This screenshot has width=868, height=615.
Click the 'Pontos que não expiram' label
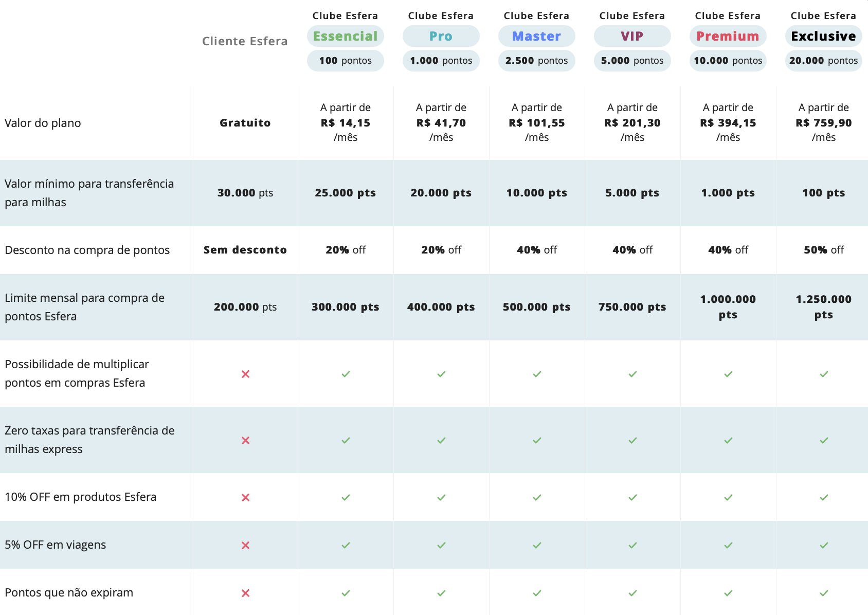tap(69, 592)
